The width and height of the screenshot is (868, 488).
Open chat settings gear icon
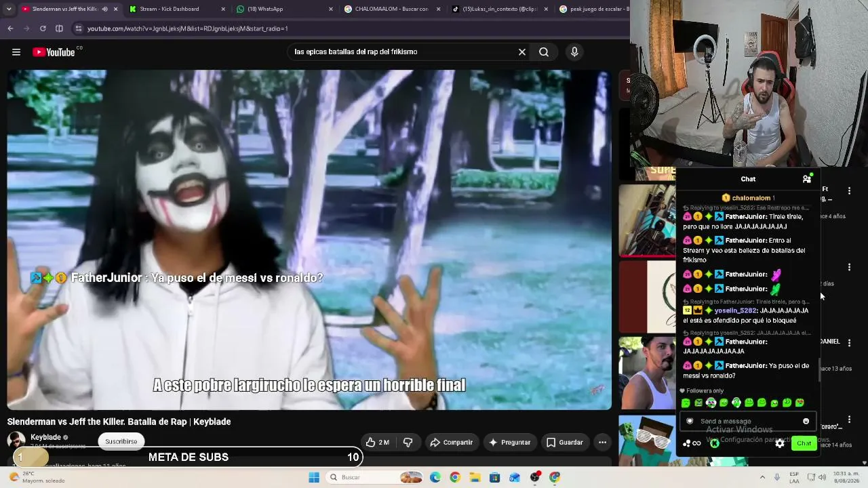[780, 443]
